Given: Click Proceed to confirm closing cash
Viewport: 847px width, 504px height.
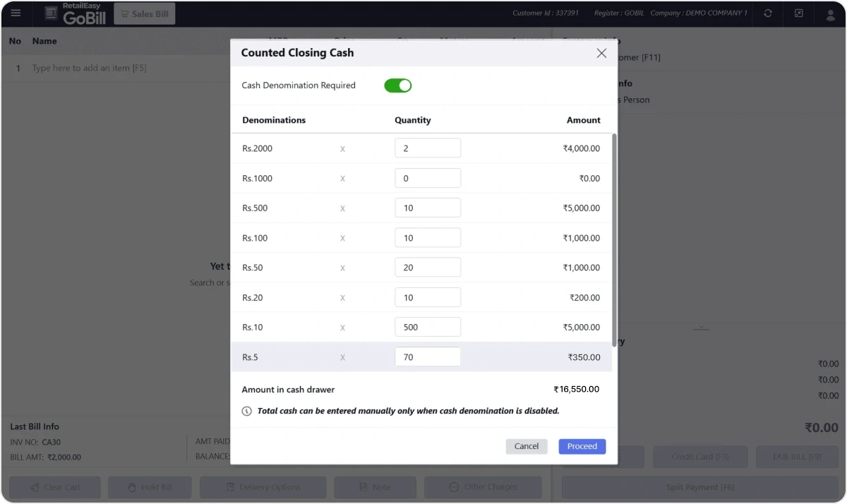Looking at the screenshot, I should coord(582,446).
